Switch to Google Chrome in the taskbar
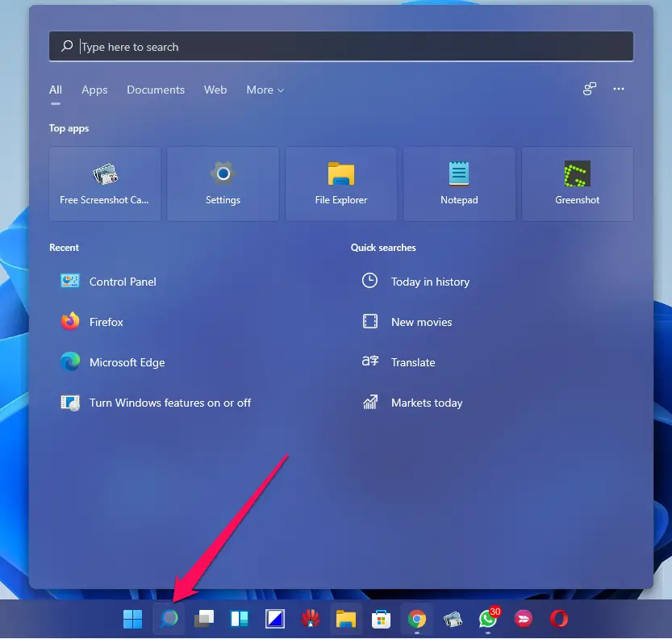 coord(416,619)
